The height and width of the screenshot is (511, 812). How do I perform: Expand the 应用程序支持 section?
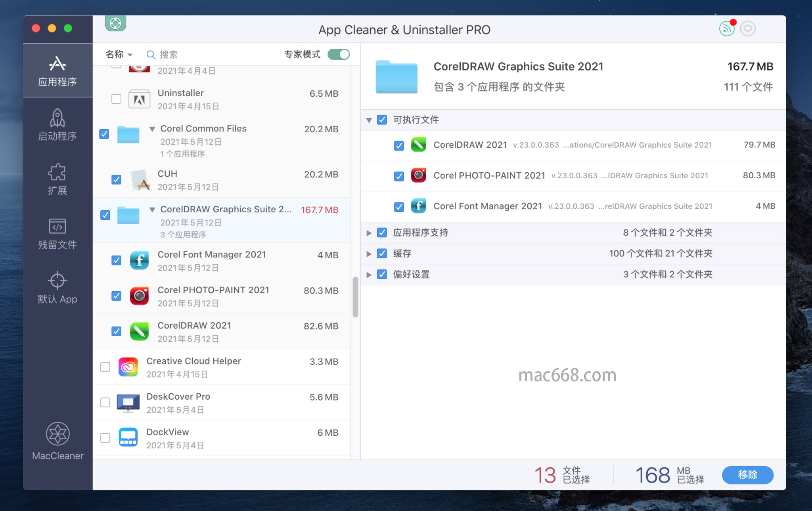tap(369, 233)
